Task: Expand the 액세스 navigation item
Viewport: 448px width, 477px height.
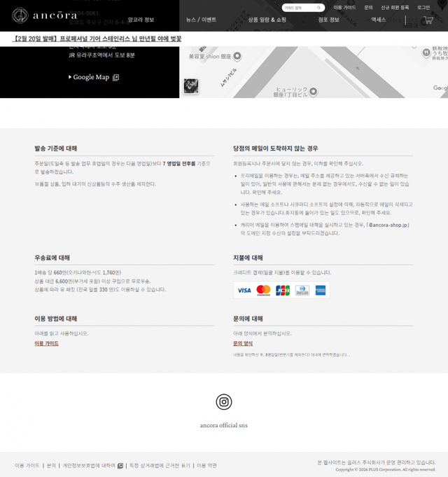Action: point(379,20)
